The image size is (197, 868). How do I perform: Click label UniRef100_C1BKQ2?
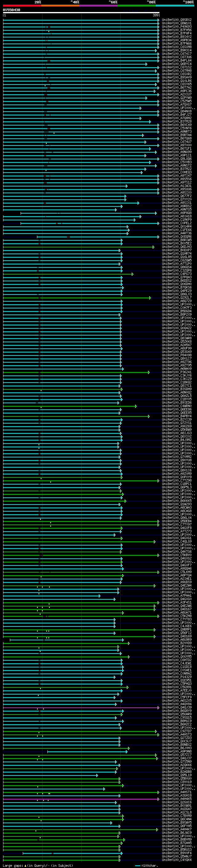pyautogui.click(x=177, y=382)
